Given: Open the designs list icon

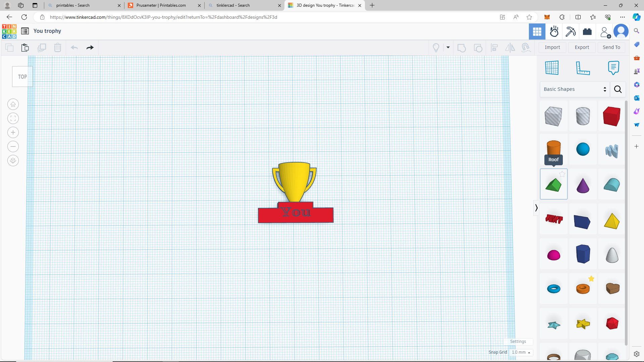Looking at the screenshot, I should tap(25, 31).
